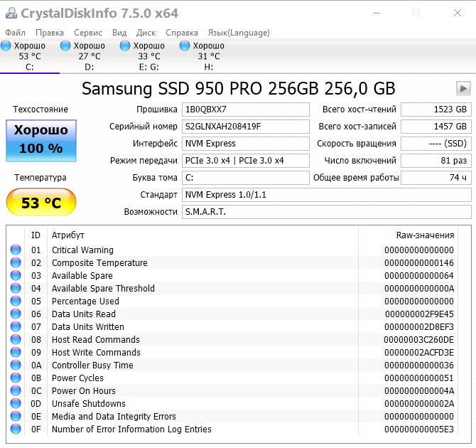
Task: Select the Unsafe Shutdowns attribute text
Action: 88,403
